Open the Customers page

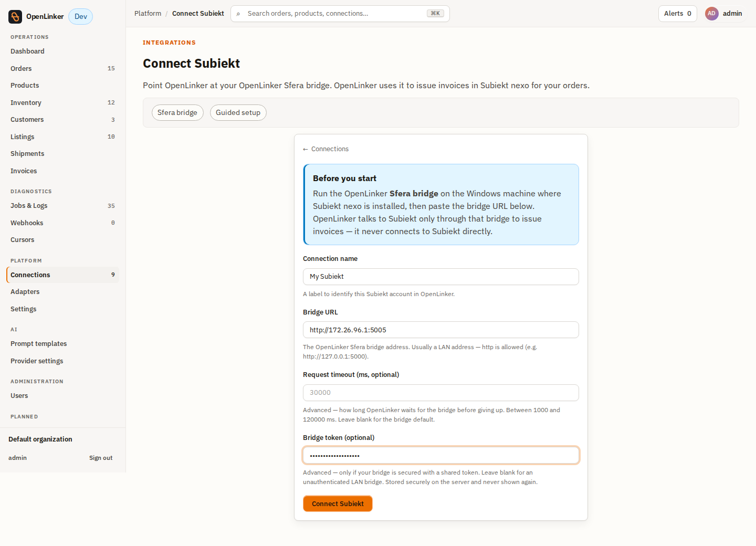(62, 120)
